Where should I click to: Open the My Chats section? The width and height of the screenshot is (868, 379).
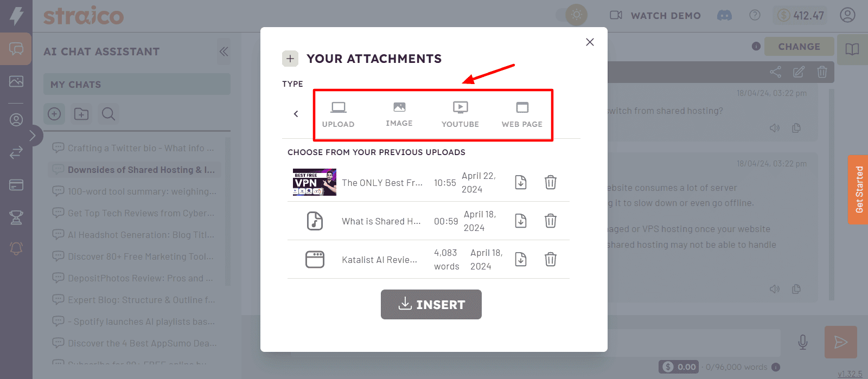click(x=137, y=85)
